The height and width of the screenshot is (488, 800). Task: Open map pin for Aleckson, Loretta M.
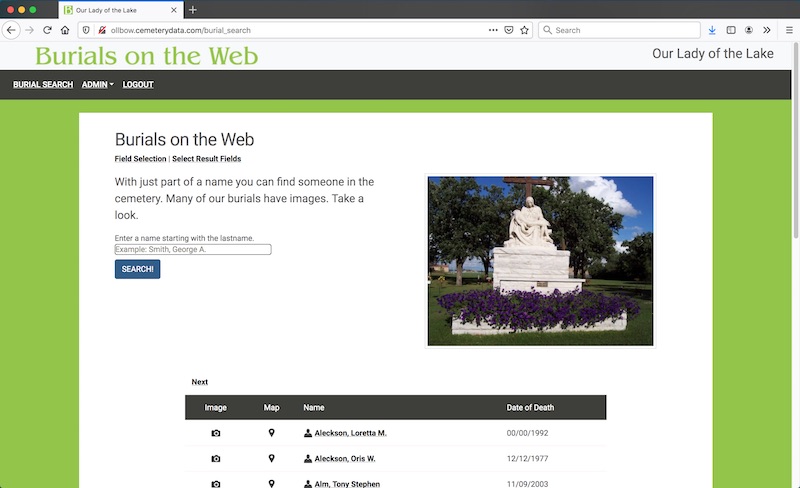click(271, 433)
